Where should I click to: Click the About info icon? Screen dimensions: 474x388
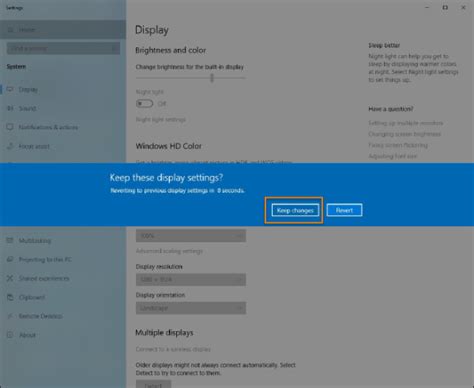point(10,335)
